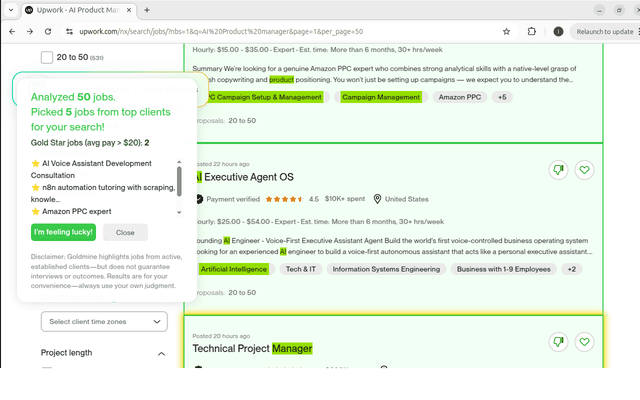Save Technical Project Manager job with heart
The height and width of the screenshot is (400, 640).
pos(585,342)
